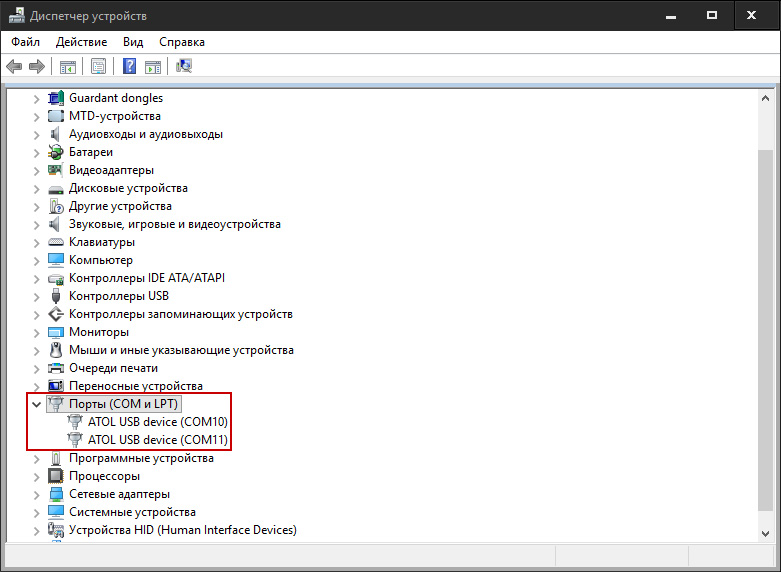Expand the Программные устройства node
781x572 pixels.
(x=36, y=458)
